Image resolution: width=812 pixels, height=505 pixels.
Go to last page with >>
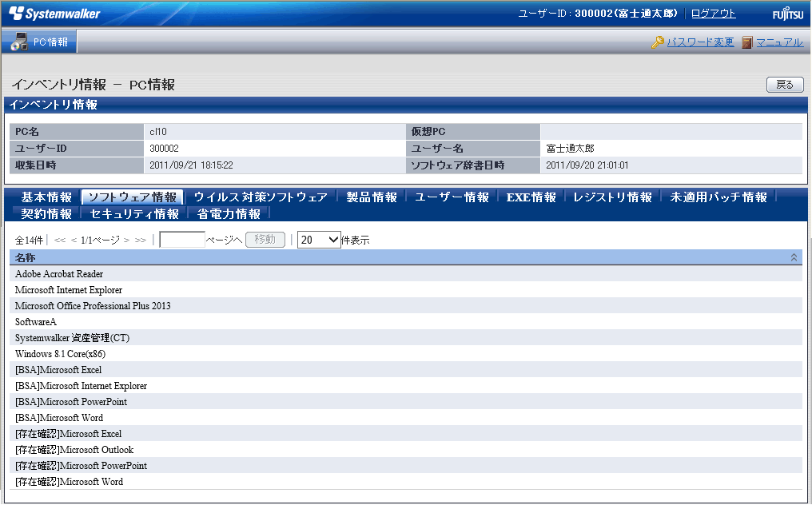(141, 241)
